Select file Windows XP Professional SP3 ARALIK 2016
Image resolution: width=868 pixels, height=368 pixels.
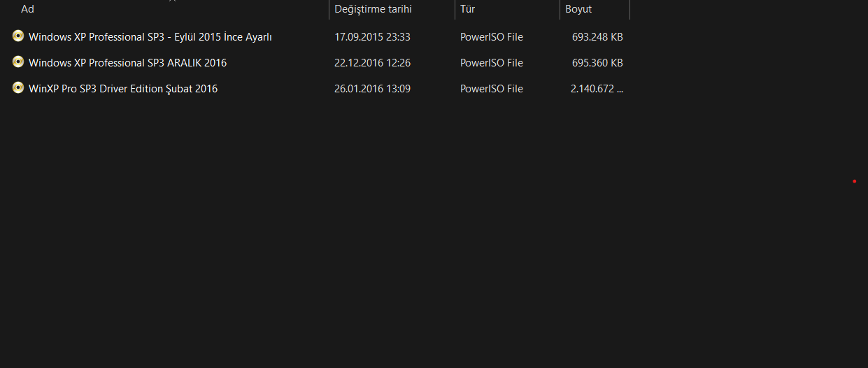(x=127, y=63)
